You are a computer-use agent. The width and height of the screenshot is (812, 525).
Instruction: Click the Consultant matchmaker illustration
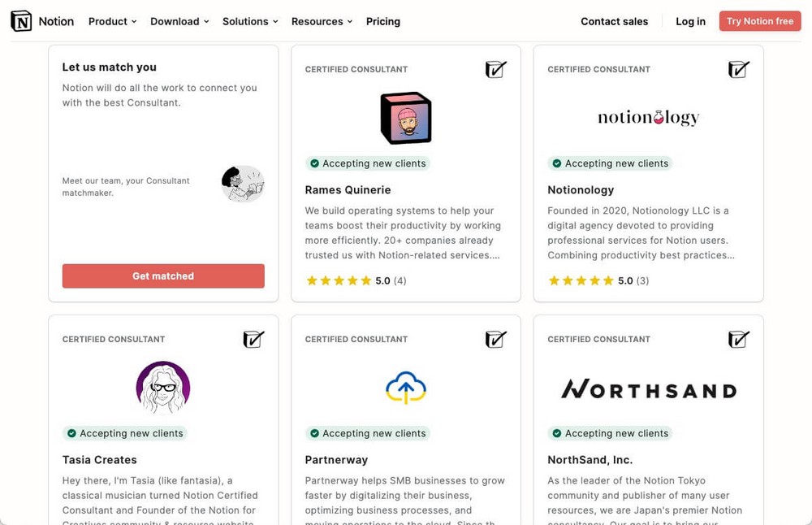pyautogui.click(x=243, y=184)
